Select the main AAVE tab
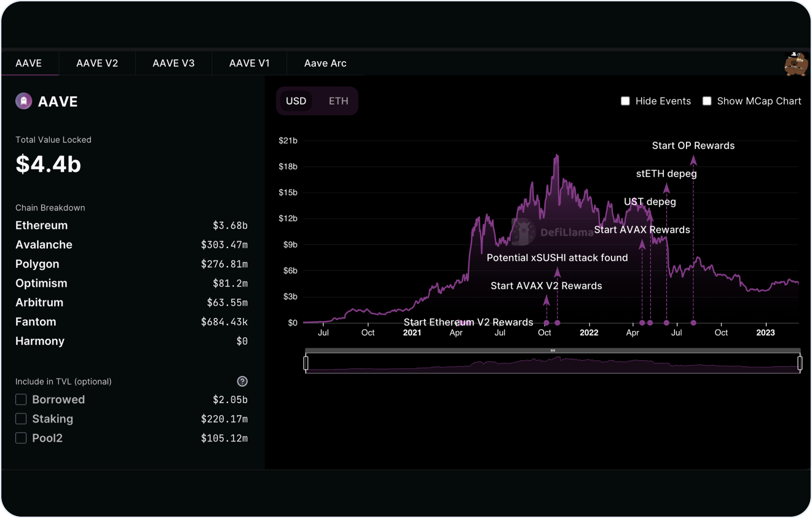The width and height of the screenshot is (812, 518). (x=29, y=63)
